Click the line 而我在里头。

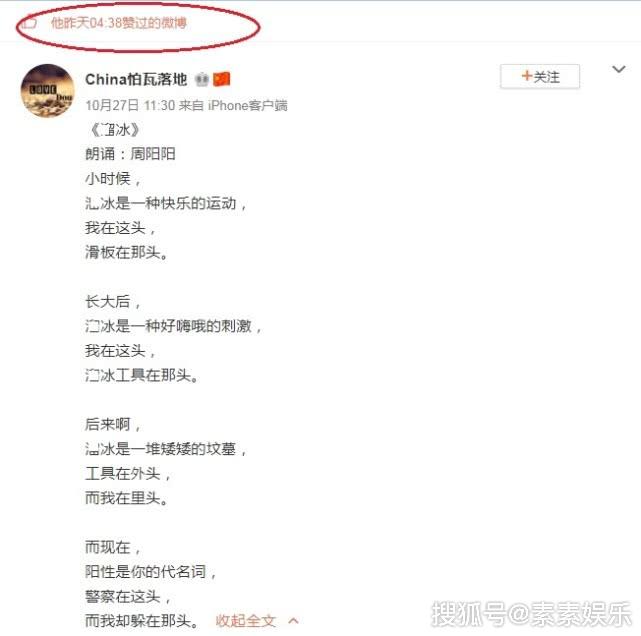tap(127, 498)
